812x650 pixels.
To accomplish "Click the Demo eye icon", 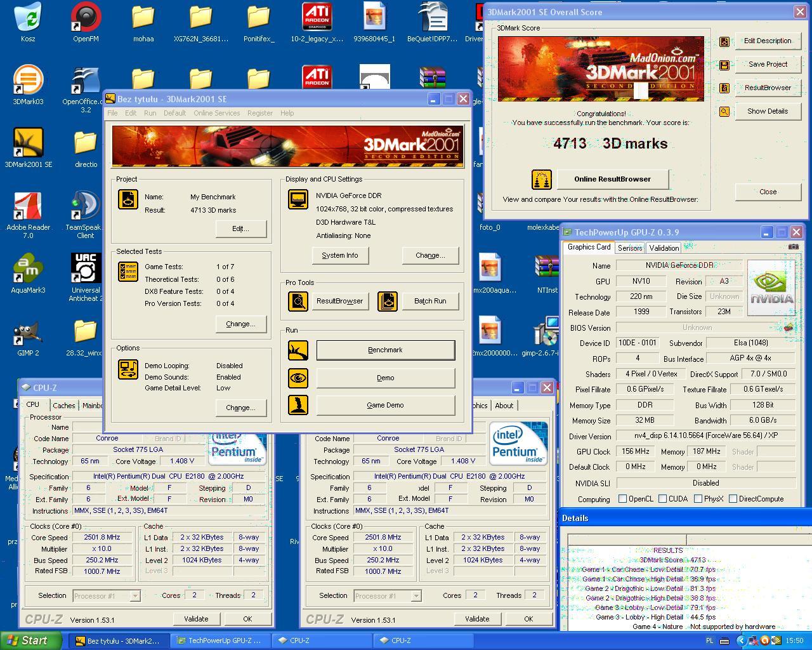I will tap(298, 378).
